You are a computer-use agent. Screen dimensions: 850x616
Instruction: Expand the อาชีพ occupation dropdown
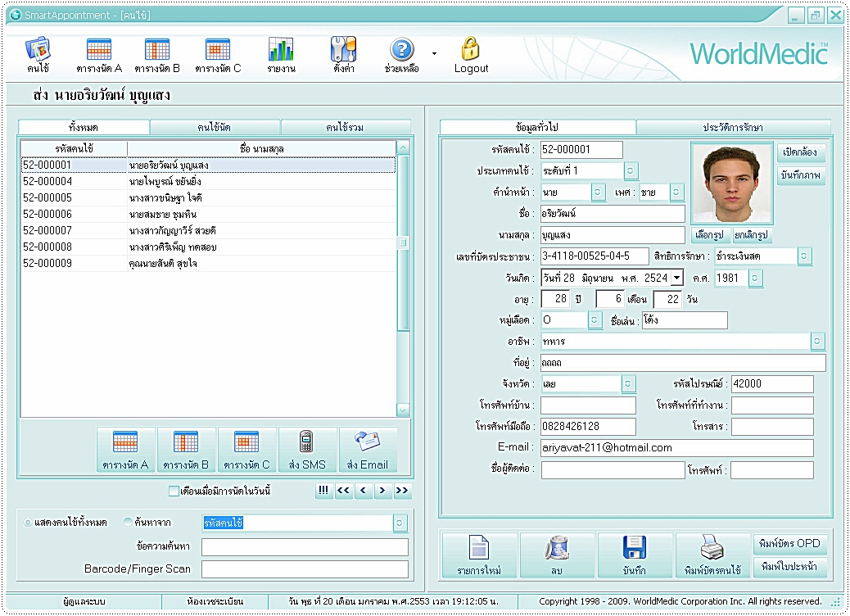point(817,341)
